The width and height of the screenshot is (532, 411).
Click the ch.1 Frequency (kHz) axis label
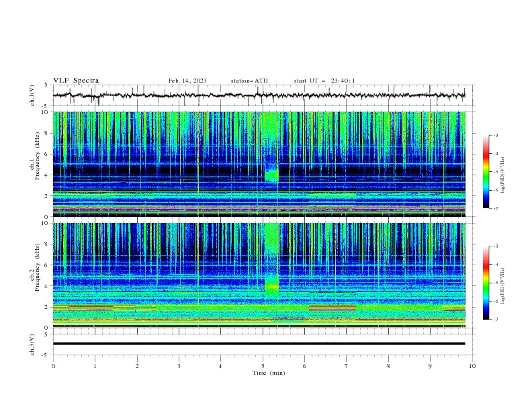(35, 156)
